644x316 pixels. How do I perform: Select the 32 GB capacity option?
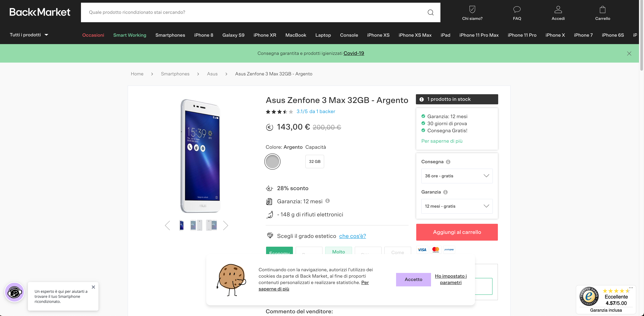coord(314,162)
